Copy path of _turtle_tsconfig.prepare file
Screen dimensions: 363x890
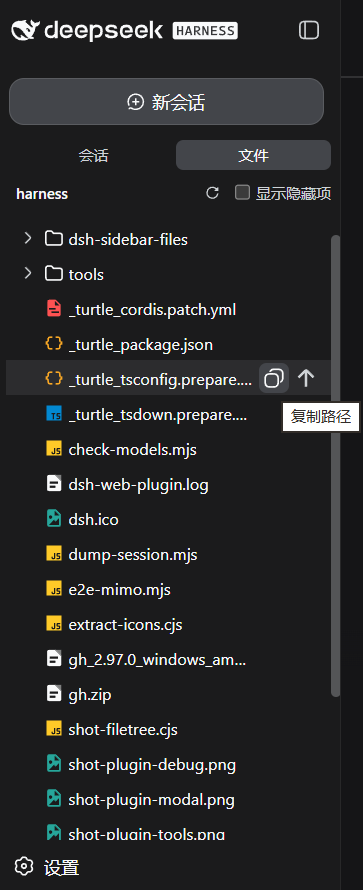pos(274,379)
